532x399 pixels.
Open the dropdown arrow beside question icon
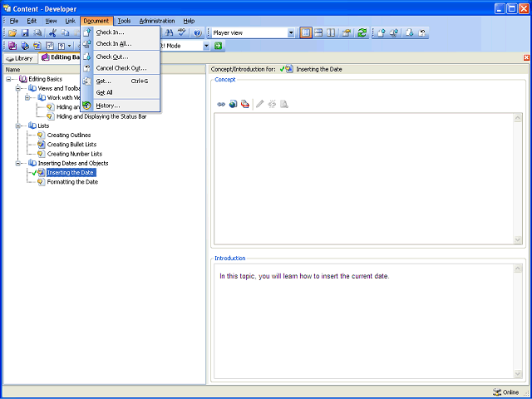coord(70,46)
